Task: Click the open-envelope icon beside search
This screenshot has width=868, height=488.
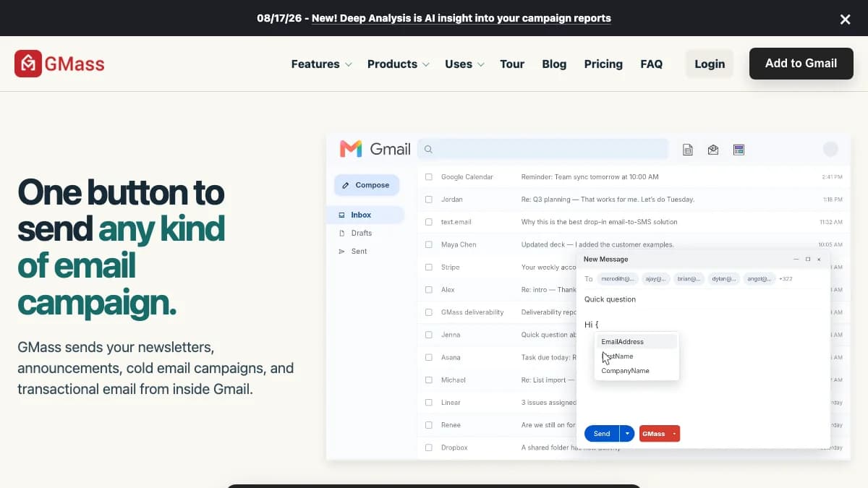Action: pos(713,150)
